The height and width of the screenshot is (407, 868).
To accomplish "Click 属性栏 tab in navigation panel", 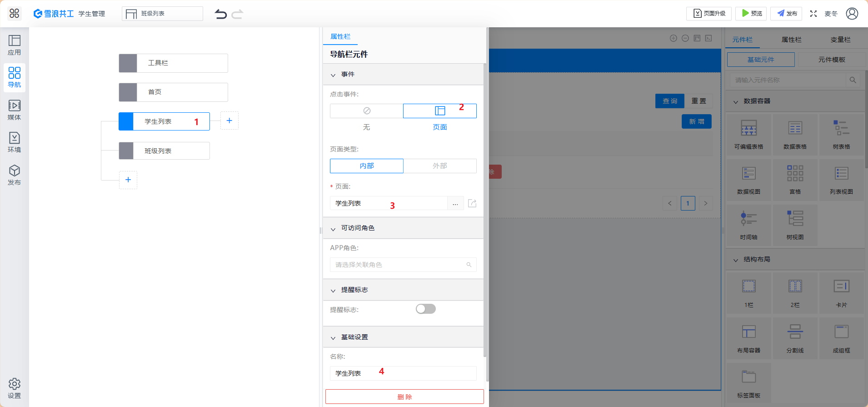I will [340, 36].
